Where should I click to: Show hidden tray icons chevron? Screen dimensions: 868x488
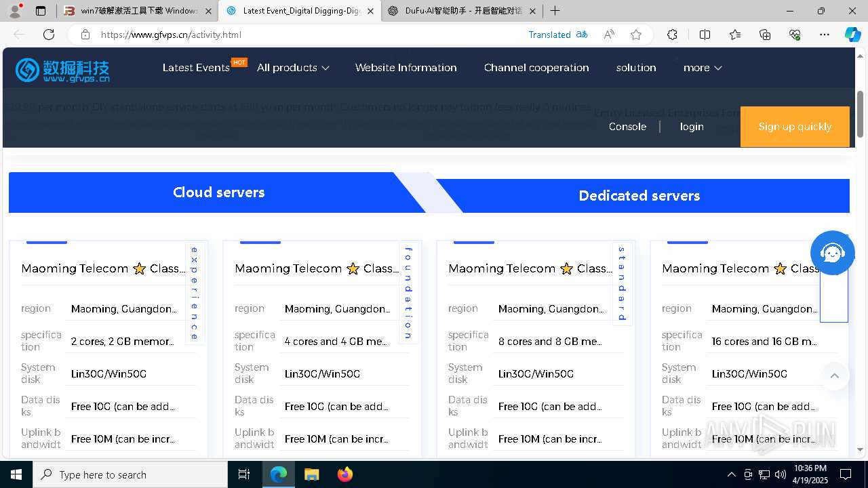coord(731,474)
